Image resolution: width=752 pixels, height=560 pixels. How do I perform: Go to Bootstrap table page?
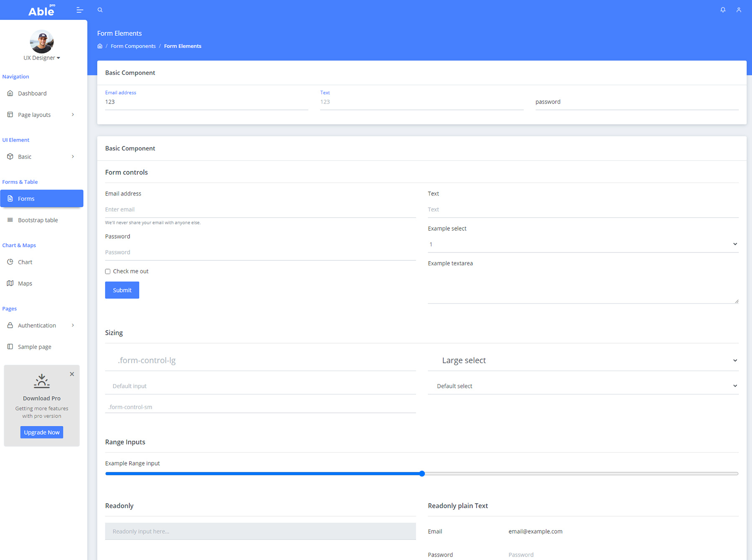(x=38, y=220)
